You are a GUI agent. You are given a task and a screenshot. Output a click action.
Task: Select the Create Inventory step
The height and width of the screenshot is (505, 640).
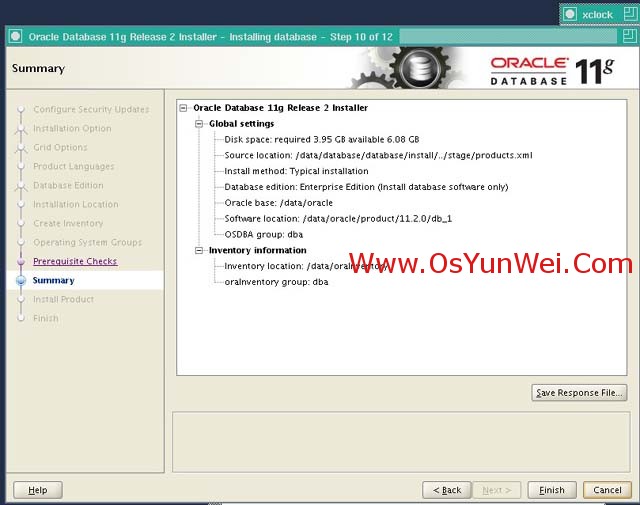point(68,223)
